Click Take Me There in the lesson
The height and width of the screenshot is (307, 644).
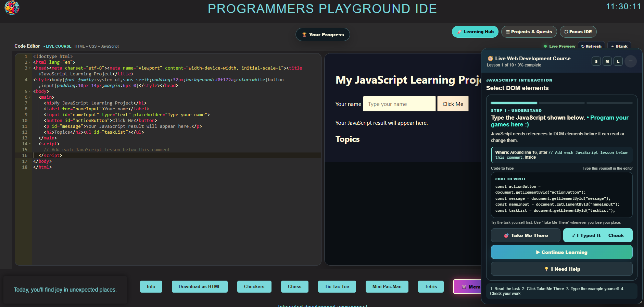click(526, 235)
